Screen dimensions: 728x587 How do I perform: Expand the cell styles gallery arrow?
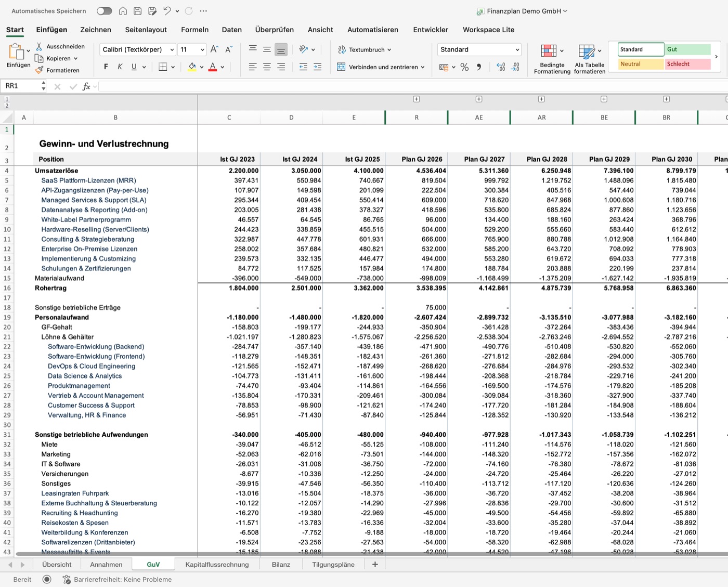click(x=717, y=57)
